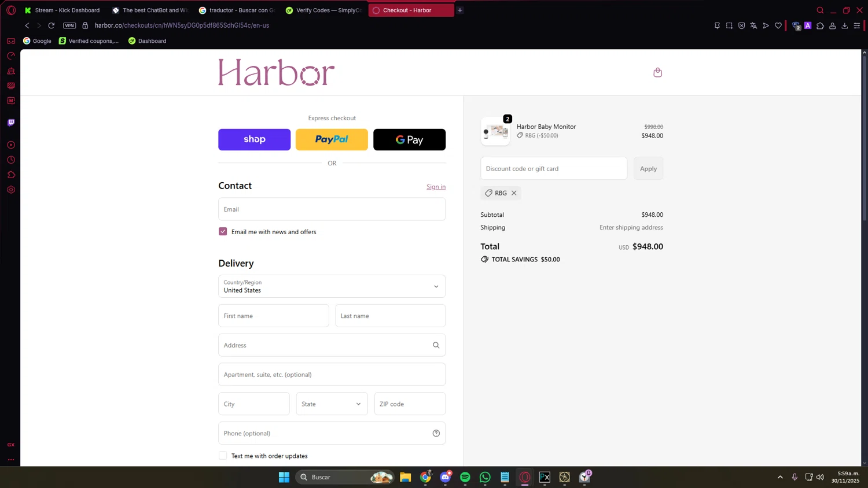Click the address search magnifier icon
The width and height of the screenshot is (868, 488).
[x=436, y=345]
